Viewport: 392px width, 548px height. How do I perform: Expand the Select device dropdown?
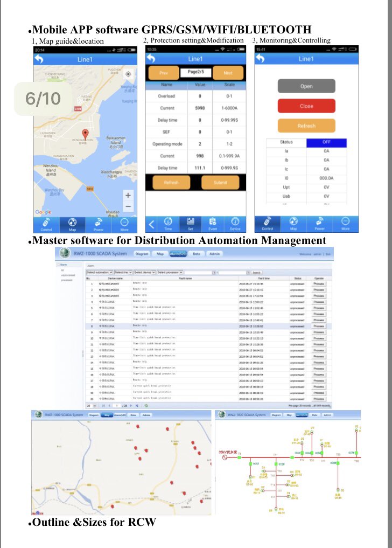coord(145,272)
